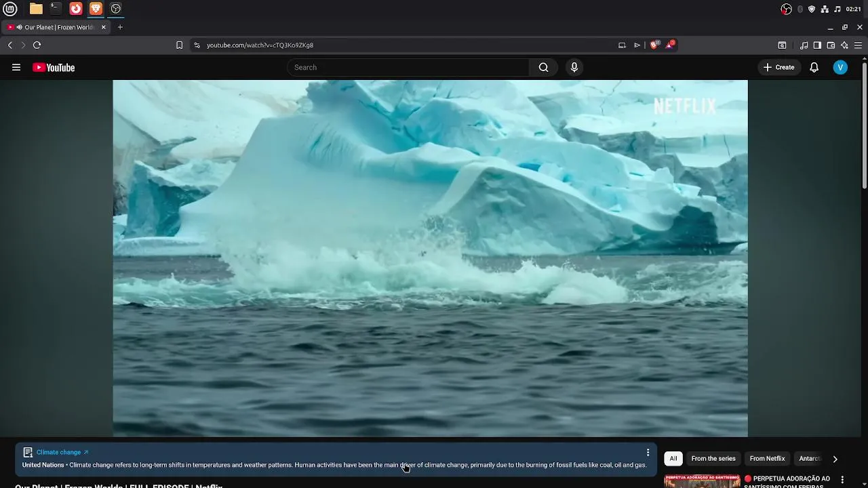Click the search magnifier button
Screen dimensions: 868x488
pyautogui.click(x=543, y=67)
